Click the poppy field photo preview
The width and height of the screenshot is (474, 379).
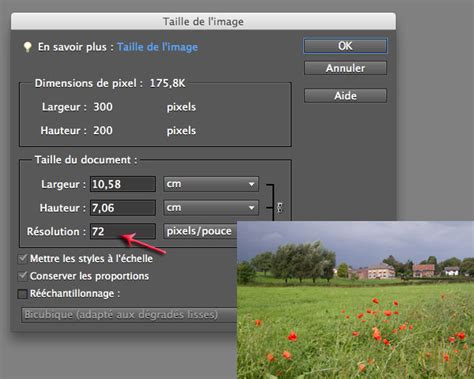(355, 300)
